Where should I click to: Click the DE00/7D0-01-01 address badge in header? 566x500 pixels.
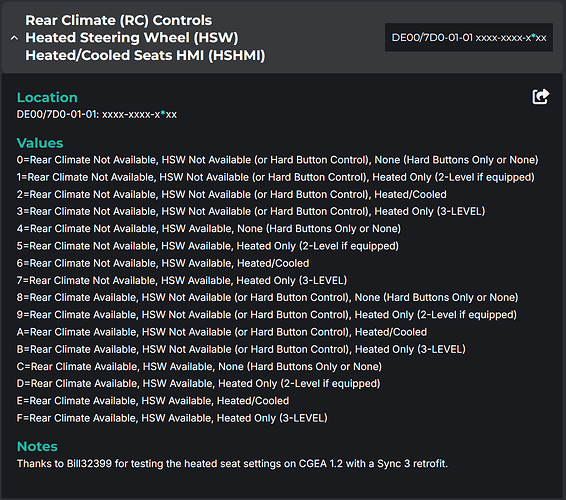pos(469,38)
